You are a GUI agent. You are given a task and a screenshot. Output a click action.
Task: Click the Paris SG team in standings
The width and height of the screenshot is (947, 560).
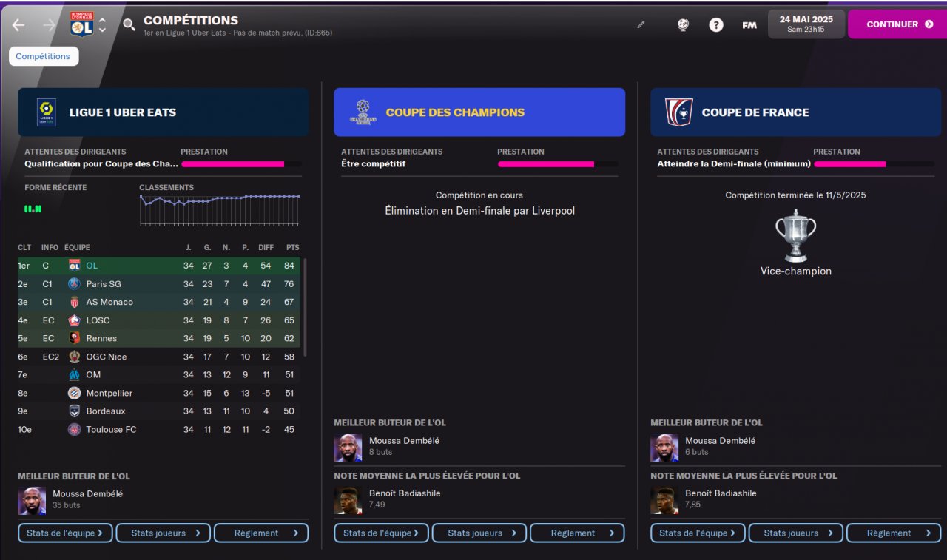tap(104, 284)
